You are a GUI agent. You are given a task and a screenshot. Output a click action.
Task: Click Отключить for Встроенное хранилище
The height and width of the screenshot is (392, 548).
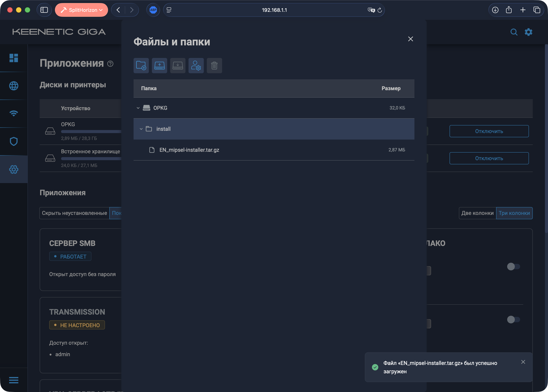(x=489, y=158)
